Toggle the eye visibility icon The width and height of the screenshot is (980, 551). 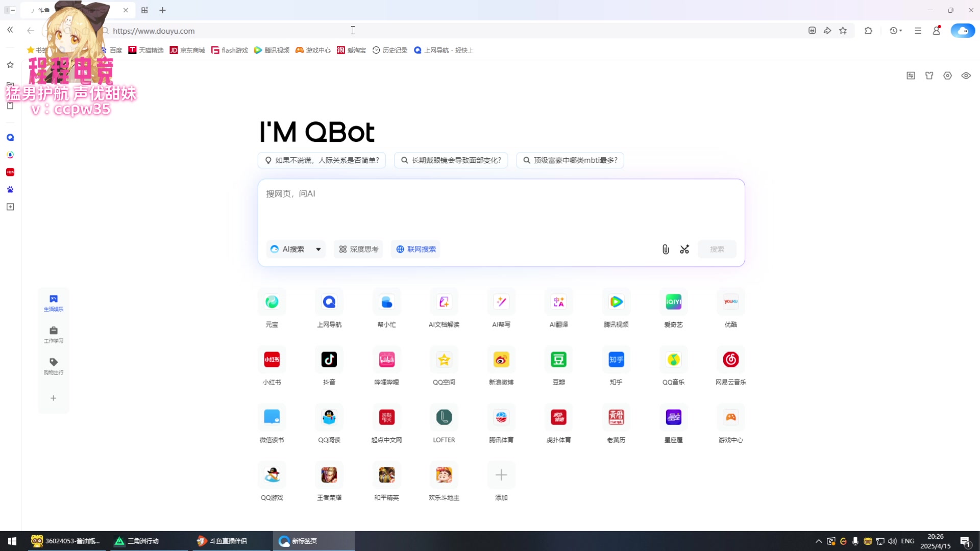(x=966, y=76)
